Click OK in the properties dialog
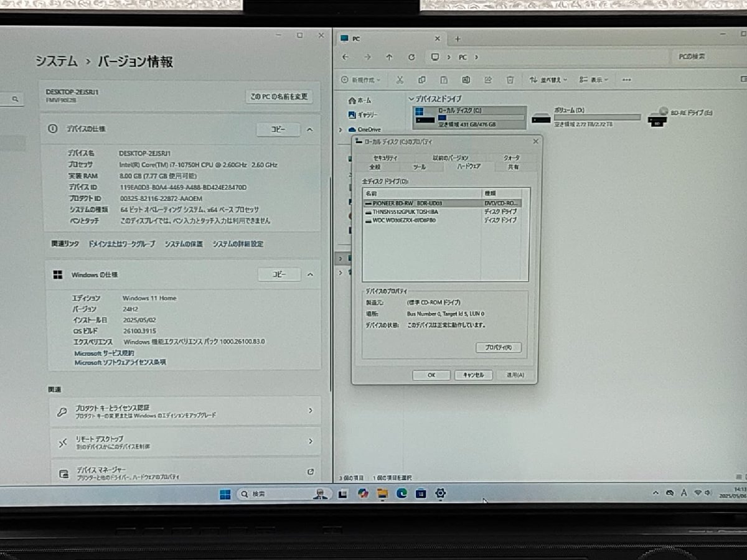 (431, 375)
